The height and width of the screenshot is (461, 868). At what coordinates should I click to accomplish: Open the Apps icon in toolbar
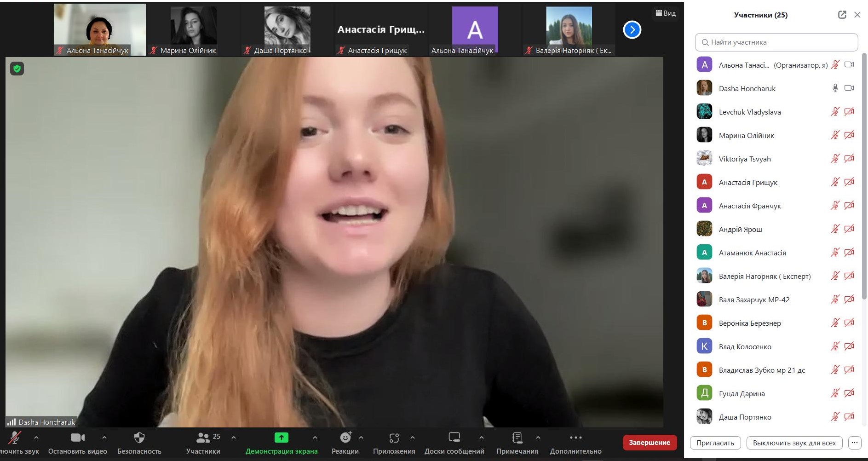(394, 438)
